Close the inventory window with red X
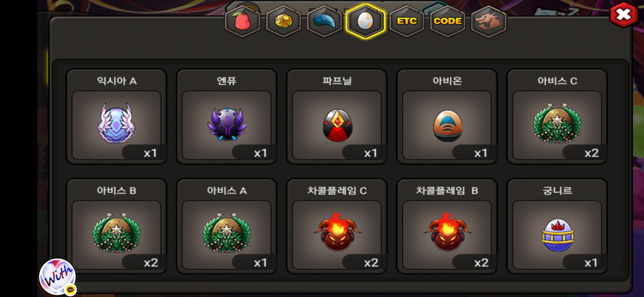644x297 pixels. 624,15
